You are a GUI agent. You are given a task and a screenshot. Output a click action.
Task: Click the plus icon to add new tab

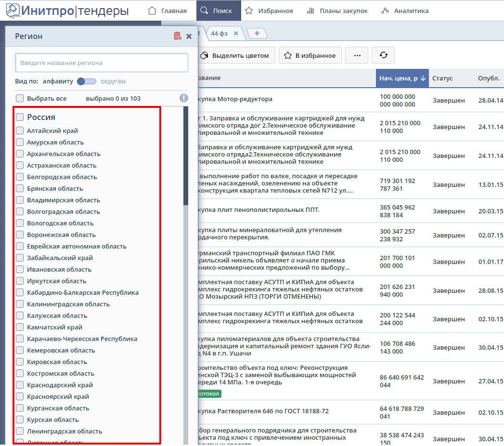coord(257,33)
